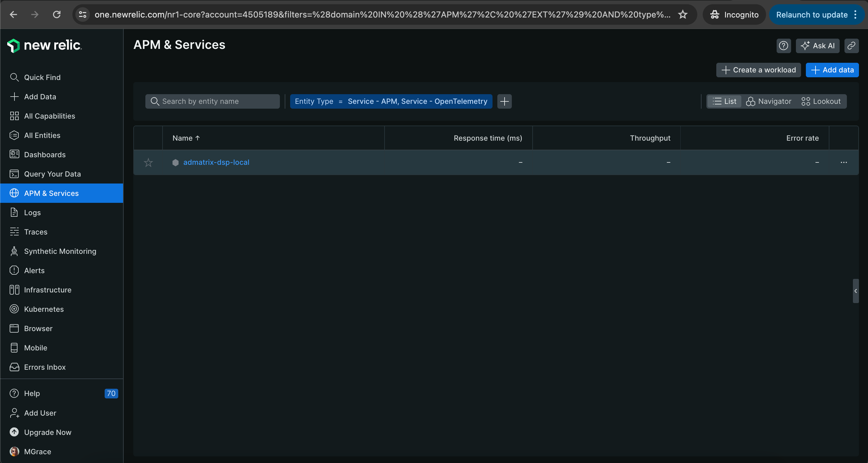
Task: Toggle the List view layout
Action: point(724,101)
